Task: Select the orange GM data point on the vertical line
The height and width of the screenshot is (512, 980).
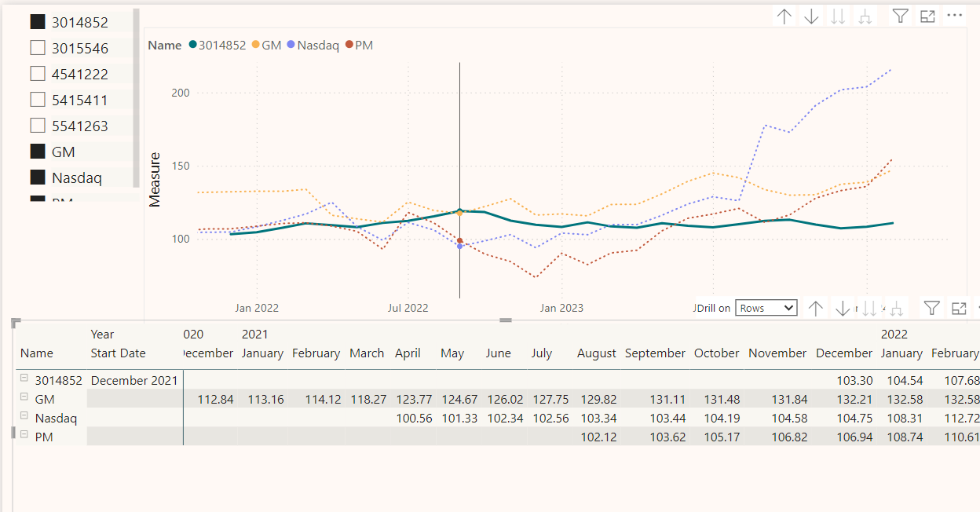Action: (459, 213)
